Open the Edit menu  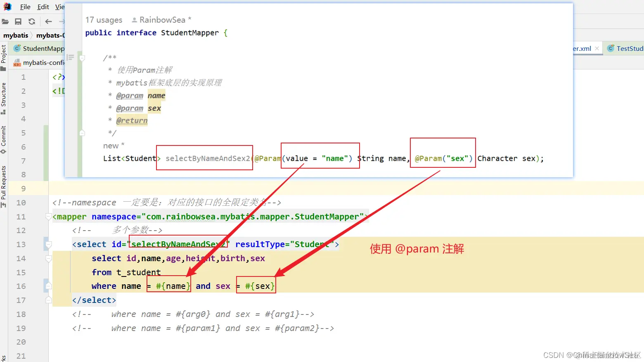point(43,7)
